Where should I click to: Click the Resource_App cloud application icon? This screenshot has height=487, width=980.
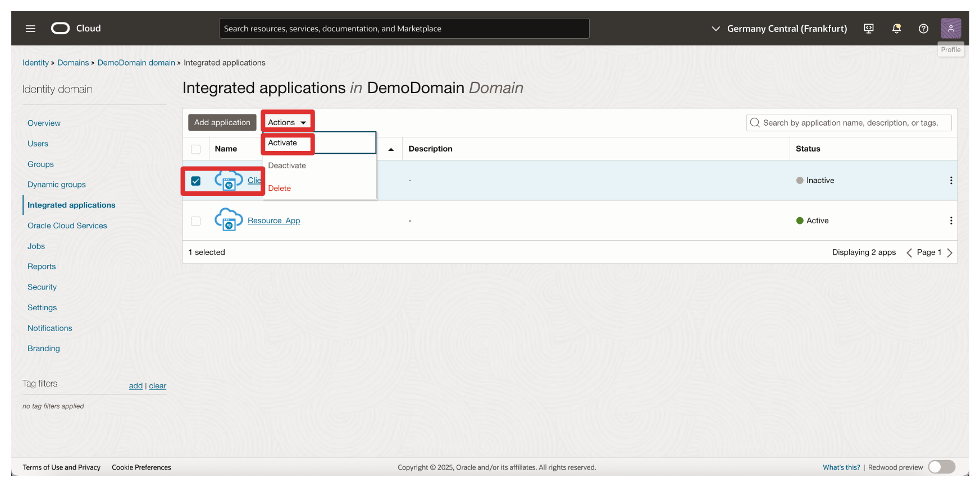[x=229, y=220]
